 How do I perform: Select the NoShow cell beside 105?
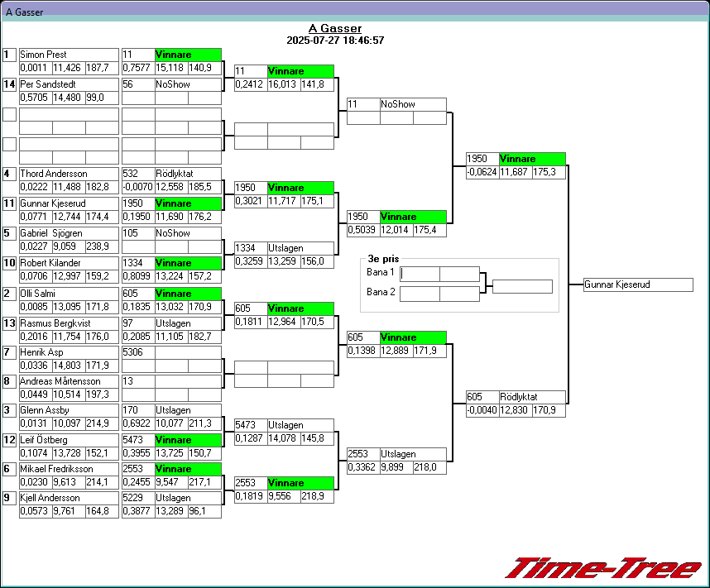pos(188,233)
